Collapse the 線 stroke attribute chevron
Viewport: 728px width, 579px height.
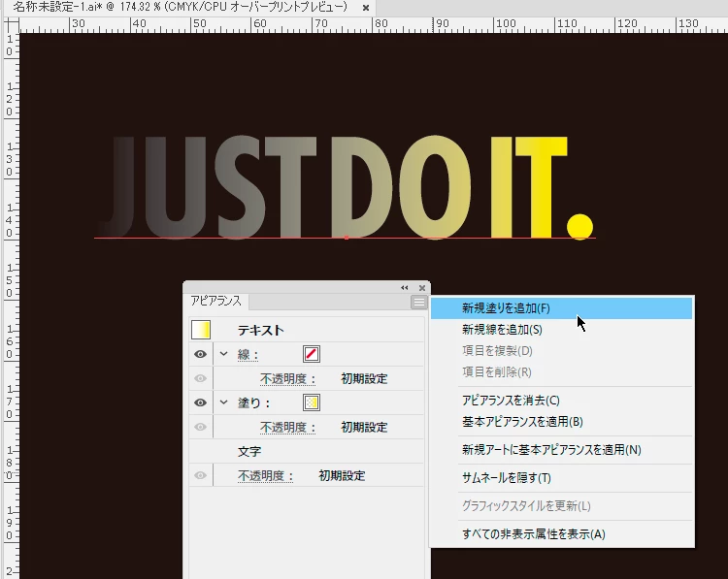224,354
